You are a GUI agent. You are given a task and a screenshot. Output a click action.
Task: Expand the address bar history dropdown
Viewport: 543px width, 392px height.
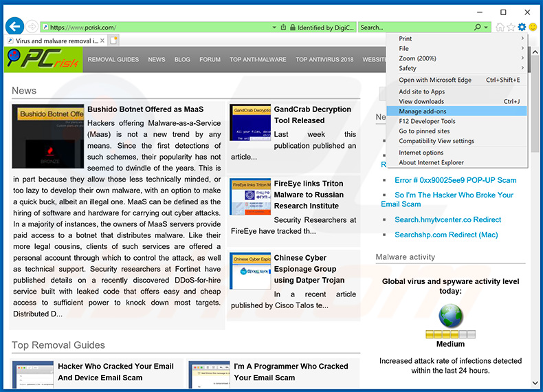[274, 28]
